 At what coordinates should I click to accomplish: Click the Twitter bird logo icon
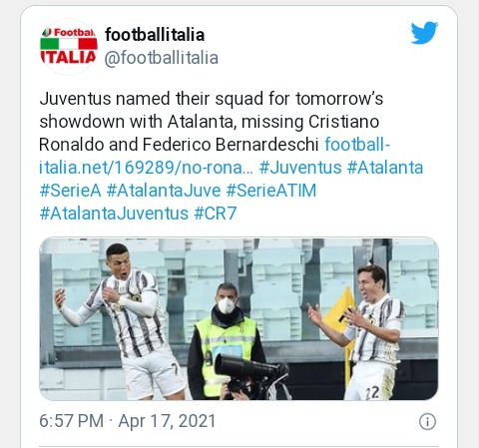click(424, 33)
